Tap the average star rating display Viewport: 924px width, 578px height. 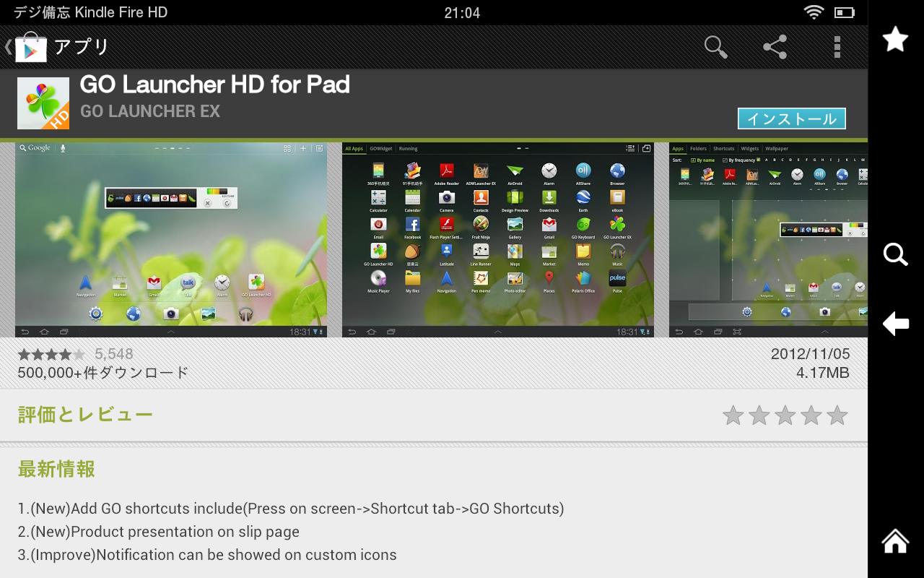point(51,354)
